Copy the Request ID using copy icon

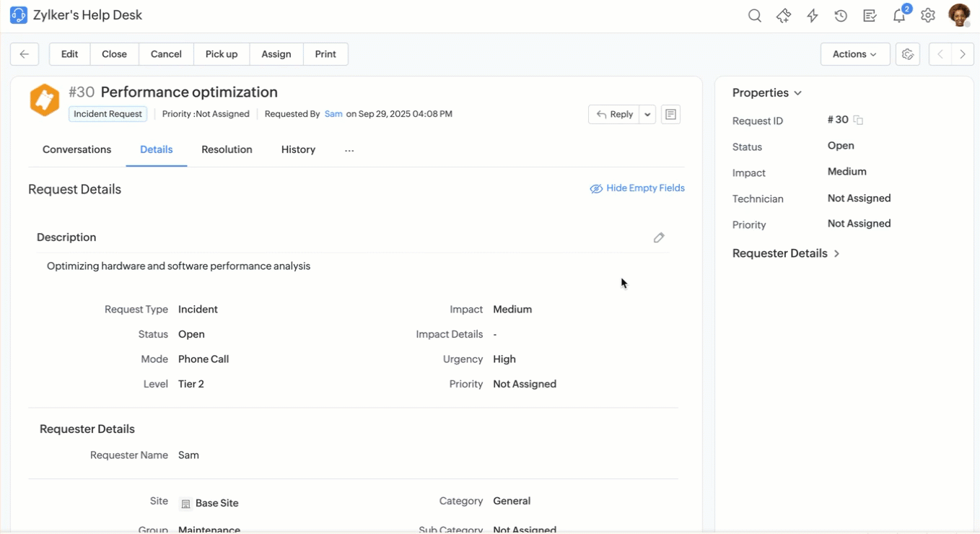coord(858,121)
